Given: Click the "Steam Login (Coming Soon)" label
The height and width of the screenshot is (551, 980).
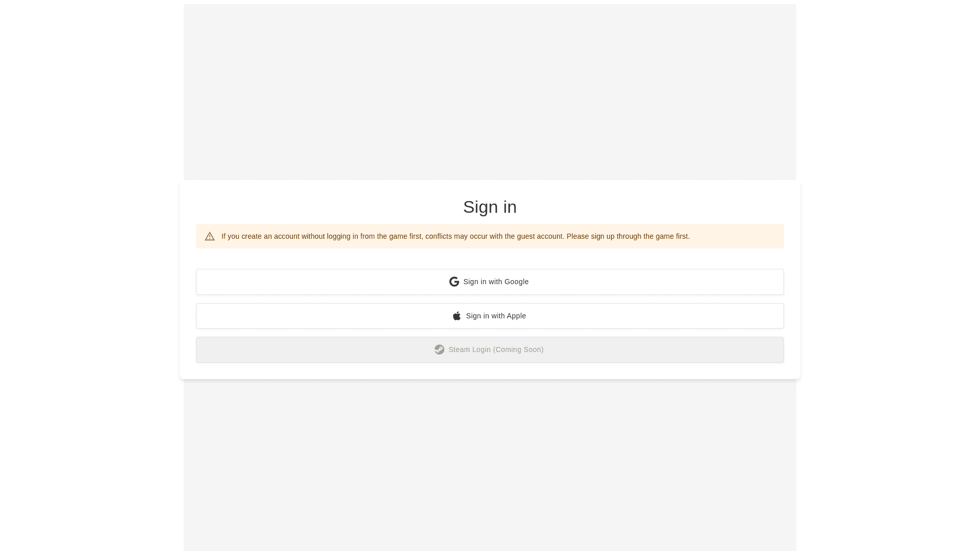Looking at the screenshot, I should click(x=496, y=349).
